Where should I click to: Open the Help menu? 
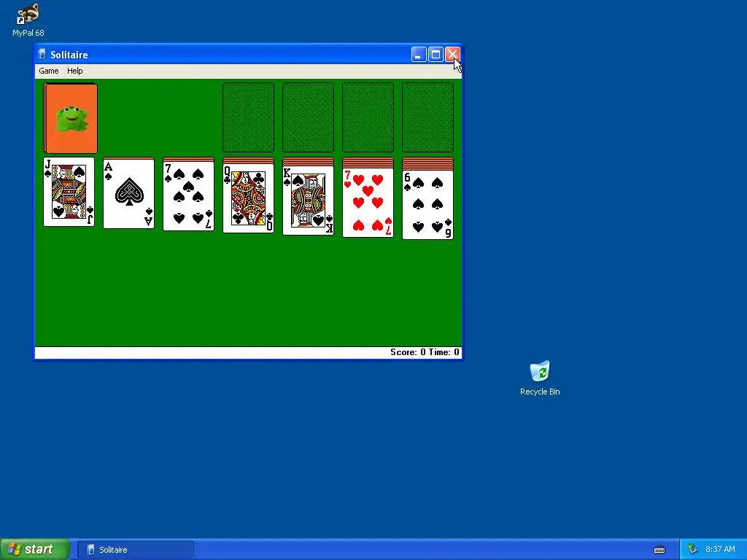click(x=75, y=71)
